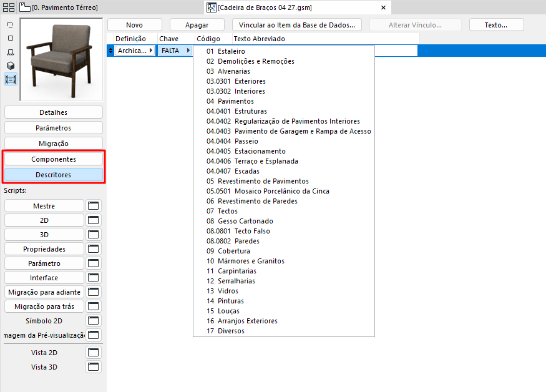Open Migração para adiante in separate window
This screenshot has height=392, width=546.
(x=93, y=292)
